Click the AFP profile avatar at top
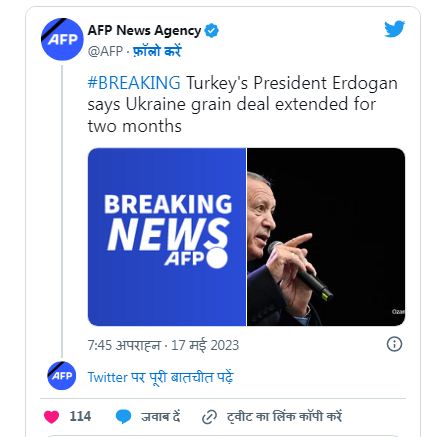 coord(62,39)
